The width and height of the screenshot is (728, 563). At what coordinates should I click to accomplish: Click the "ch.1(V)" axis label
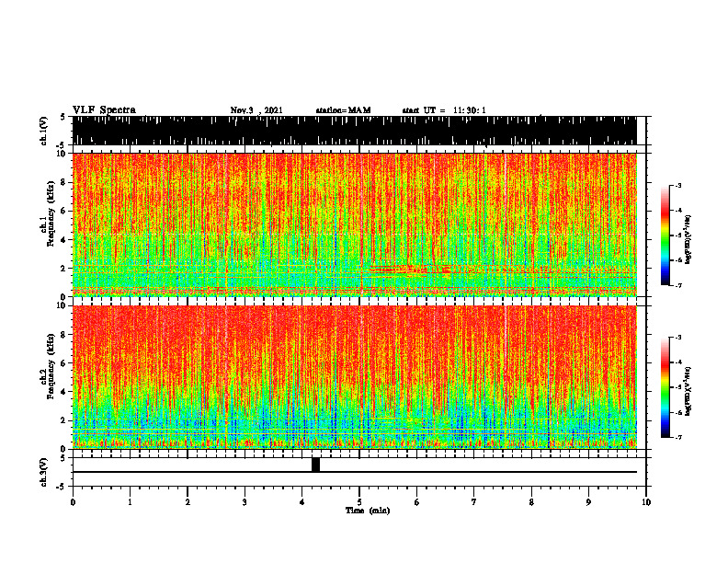[x=43, y=131]
